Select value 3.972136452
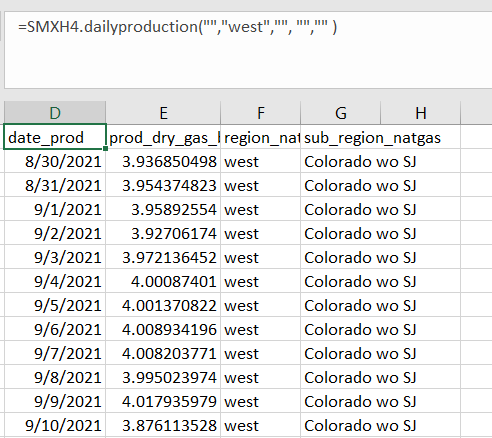 [x=163, y=257]
